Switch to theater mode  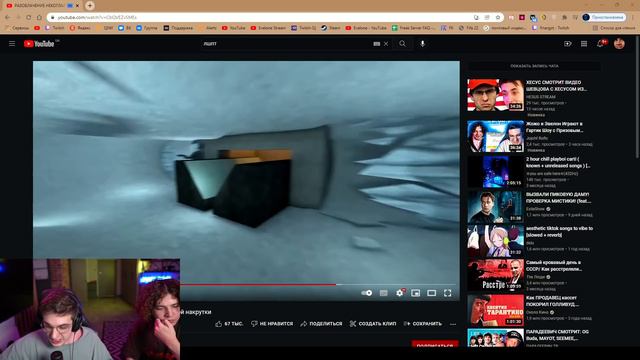(431, 293)
